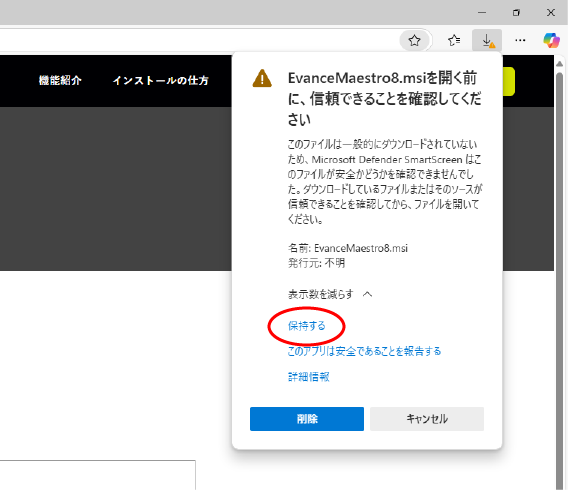The image size is (568, 490).
Task: Open the favorites list icon
Action: [x=454, y=40]
